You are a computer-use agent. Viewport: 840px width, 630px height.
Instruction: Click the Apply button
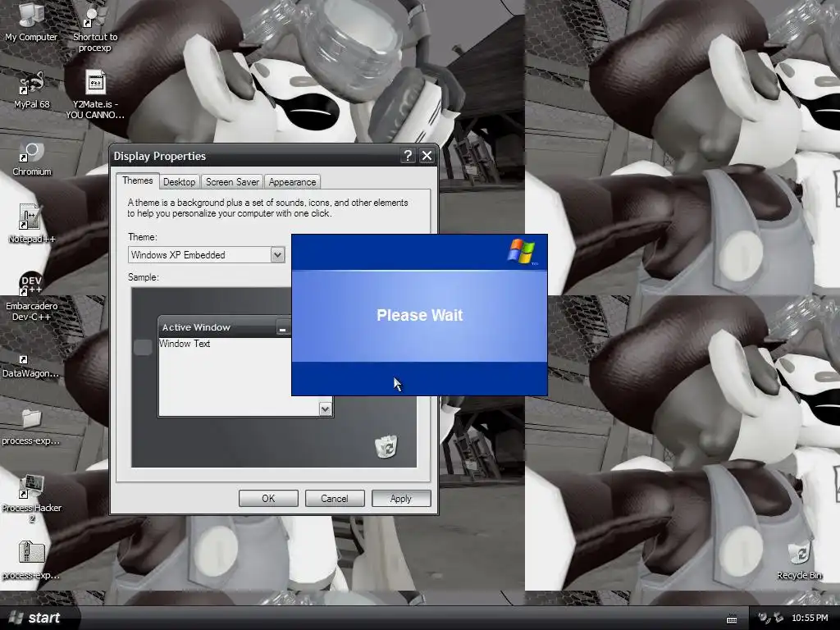(400, 499)
